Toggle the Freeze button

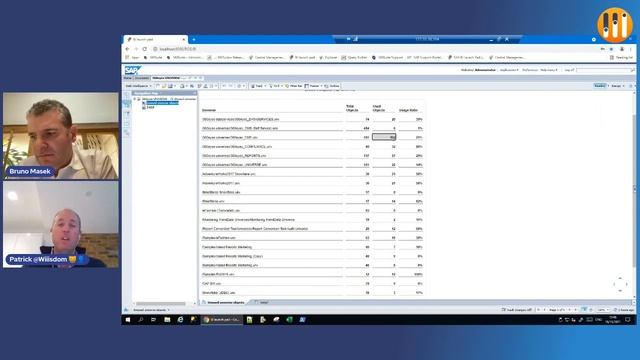(312, 86)
